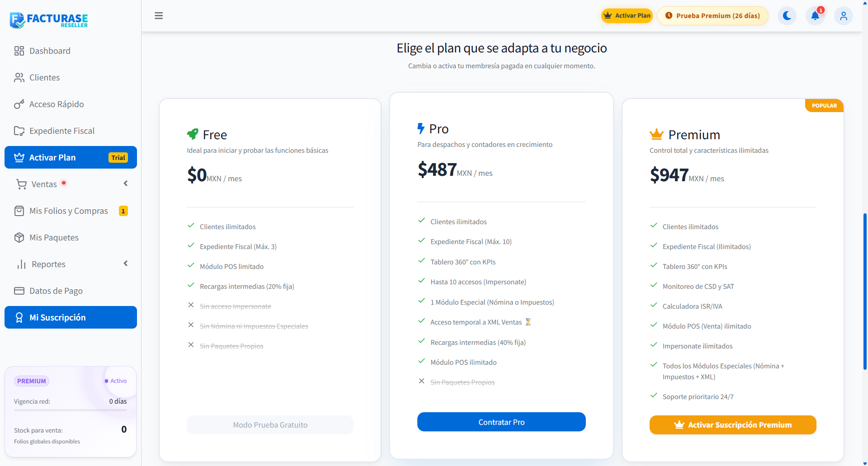The height and width of the screenshot is (466, 868).
Task: Click the "$487" Pro price text
Action: pyautogui.click(x=437, y=169)
